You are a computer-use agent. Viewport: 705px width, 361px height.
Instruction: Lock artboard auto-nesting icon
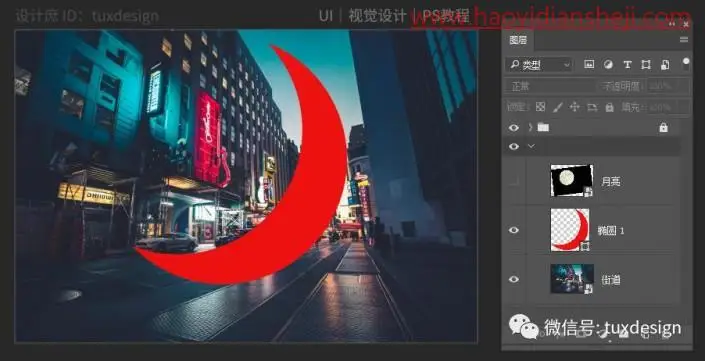point(592,107)
